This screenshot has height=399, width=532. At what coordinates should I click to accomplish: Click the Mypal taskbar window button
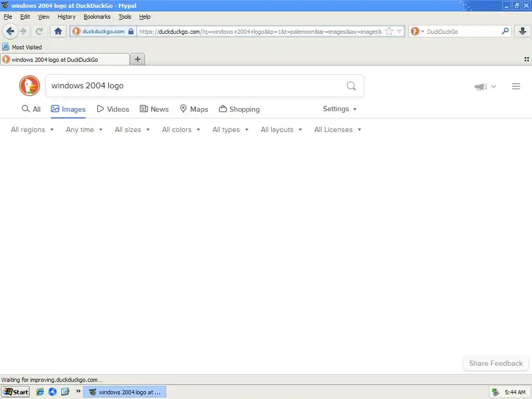pyautogui.click(x=125, y=392)
